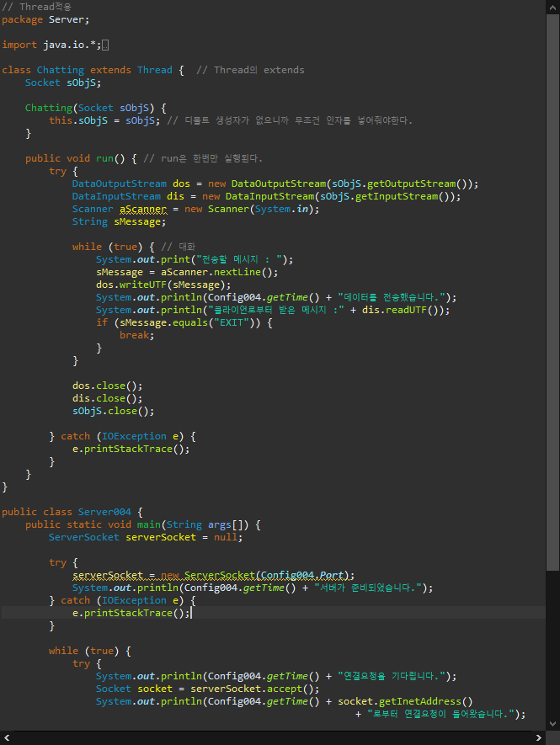Screen dimensions: 560x745
Task: Click the "EXIT" string literal
Action: click(x=232, y=323)
